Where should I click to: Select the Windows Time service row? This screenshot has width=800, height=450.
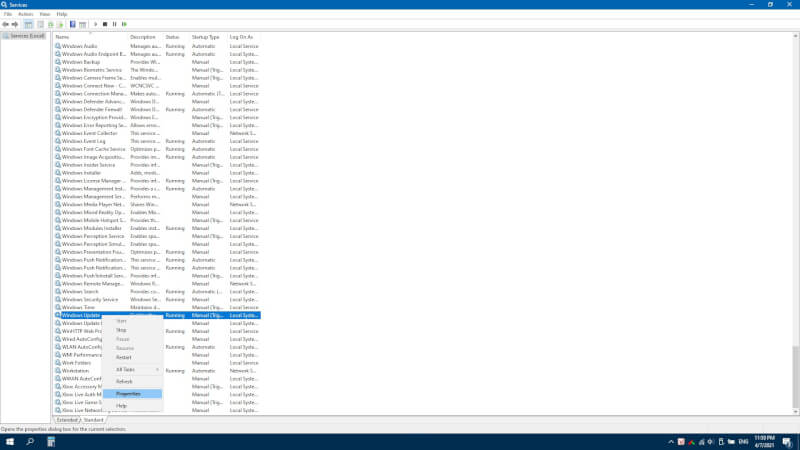[x=157, y=307]
